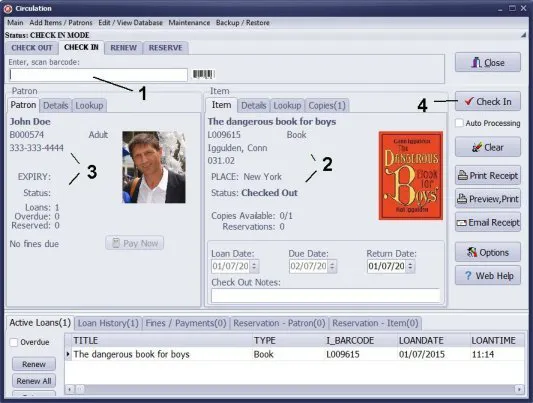The image size is (533, 403).
Task: Click the Clear button
Action: click(x=488, y=147)
